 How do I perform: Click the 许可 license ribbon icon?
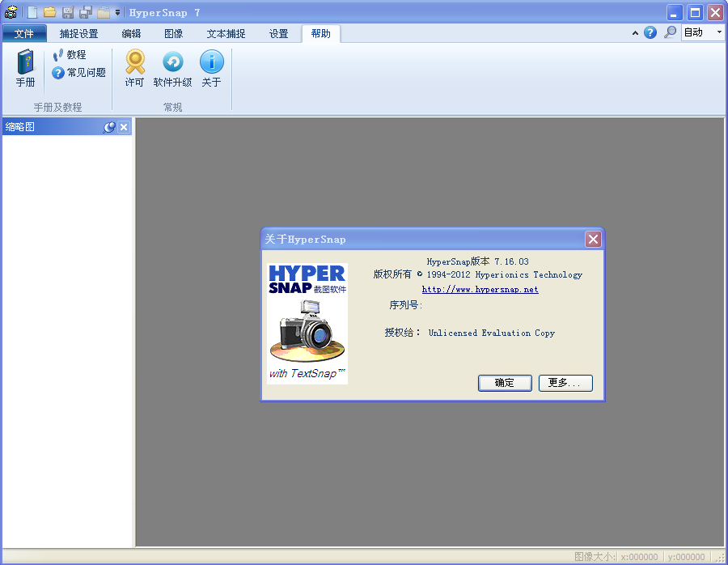pos(135,68)
